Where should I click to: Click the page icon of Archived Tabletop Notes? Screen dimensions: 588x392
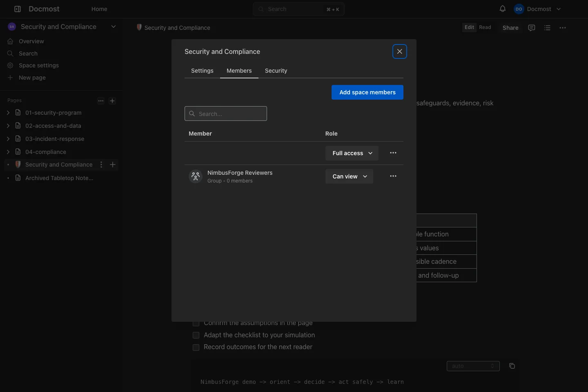pos(18,178)
